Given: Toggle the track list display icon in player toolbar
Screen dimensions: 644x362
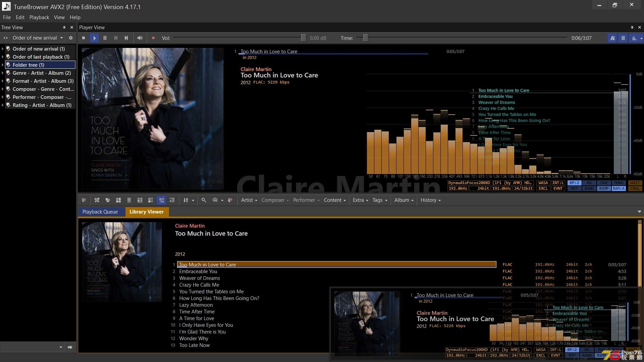Looking at the screenshot, I should (623, 38).
